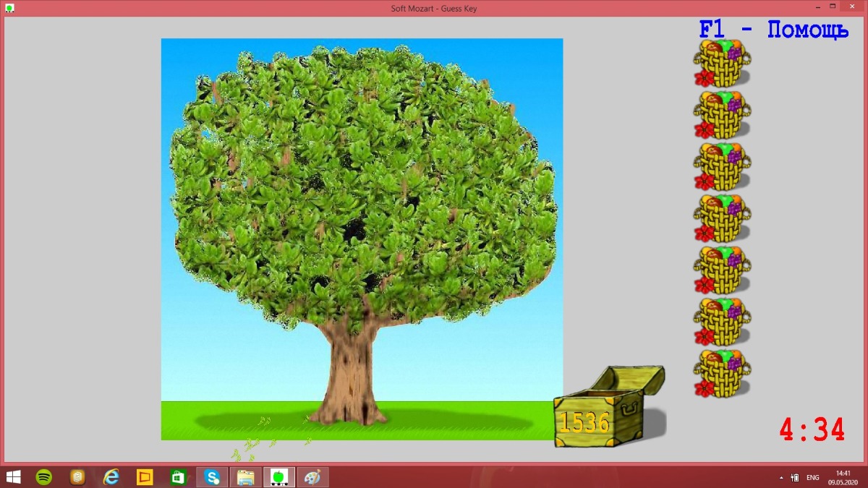
Task: Select the Soft Mozart green apple taskbar icon
Action: tap(278, 477)
